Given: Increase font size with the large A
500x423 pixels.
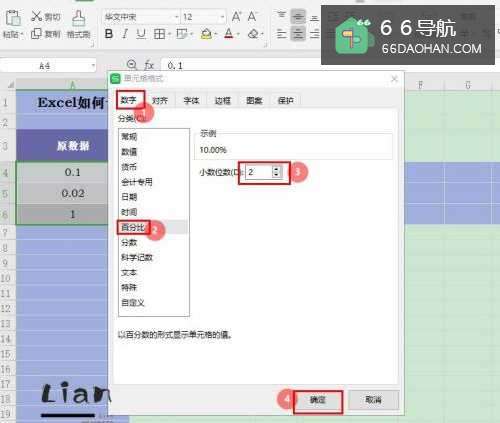Looking at the screenshot, I should [236, 16].
